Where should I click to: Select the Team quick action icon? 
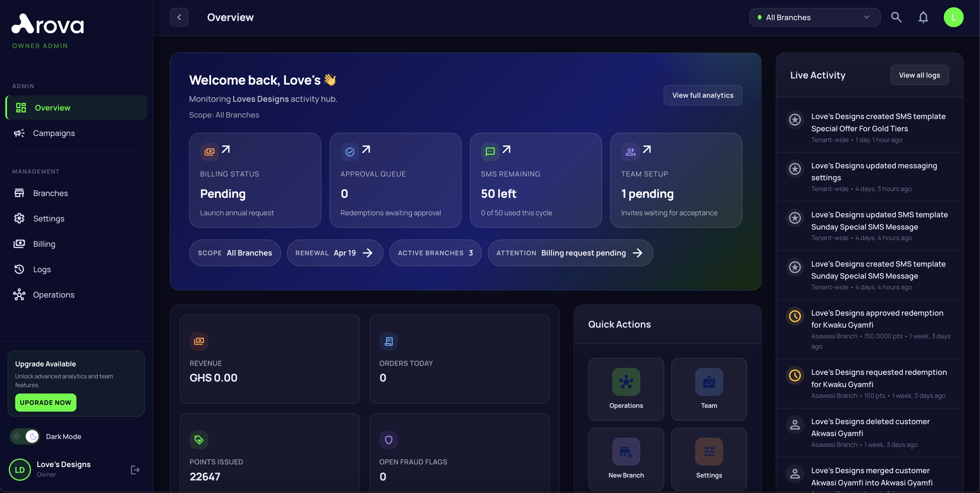pyautogui.click(x=709, y=382)
